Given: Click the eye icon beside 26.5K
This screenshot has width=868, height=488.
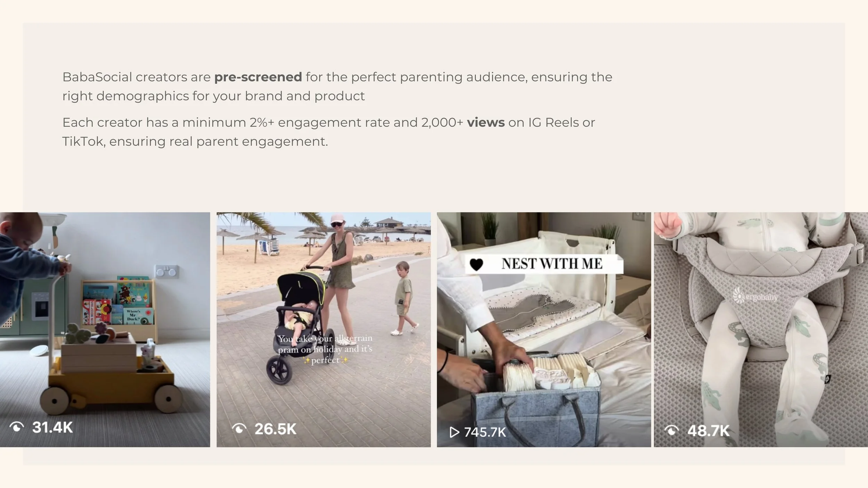Looking at the screenshot, I should click(x=239, y=429).
